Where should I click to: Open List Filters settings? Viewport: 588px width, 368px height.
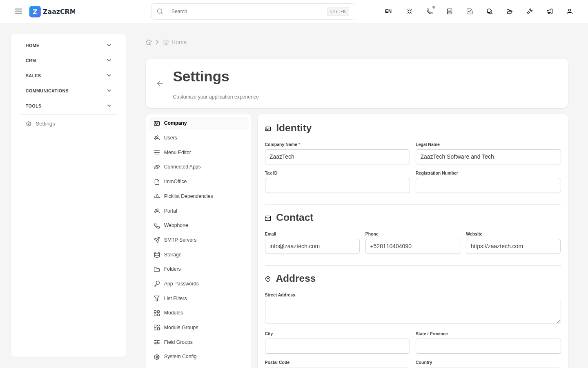pos(199,298)
